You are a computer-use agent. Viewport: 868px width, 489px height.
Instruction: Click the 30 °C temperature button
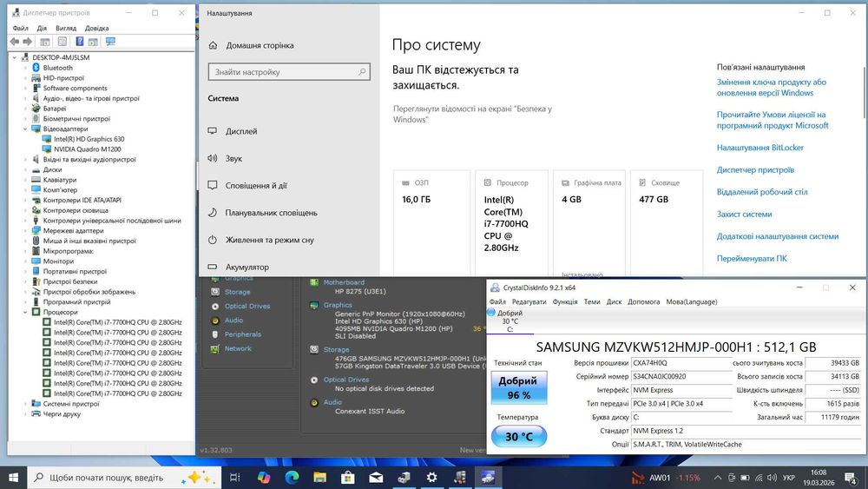[x=519, y=436]
